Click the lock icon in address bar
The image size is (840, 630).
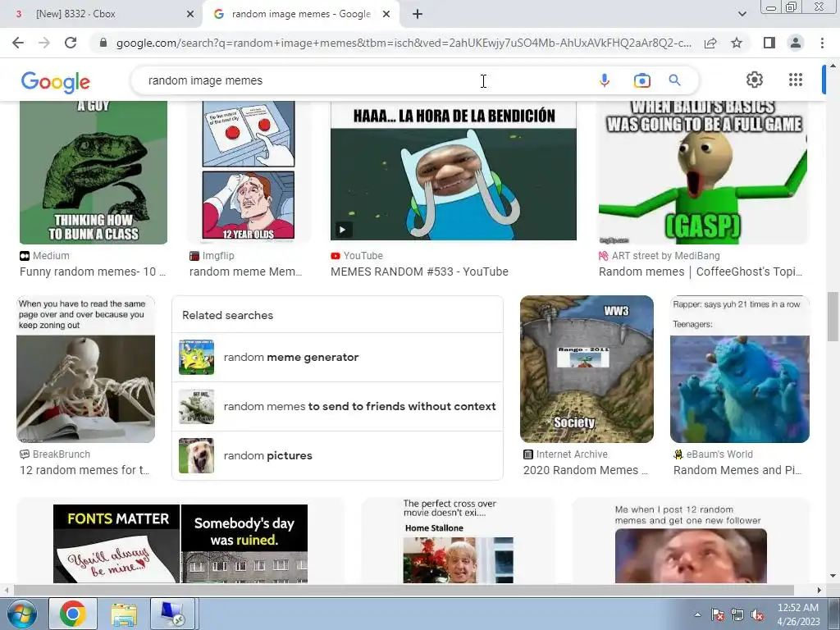103,43
